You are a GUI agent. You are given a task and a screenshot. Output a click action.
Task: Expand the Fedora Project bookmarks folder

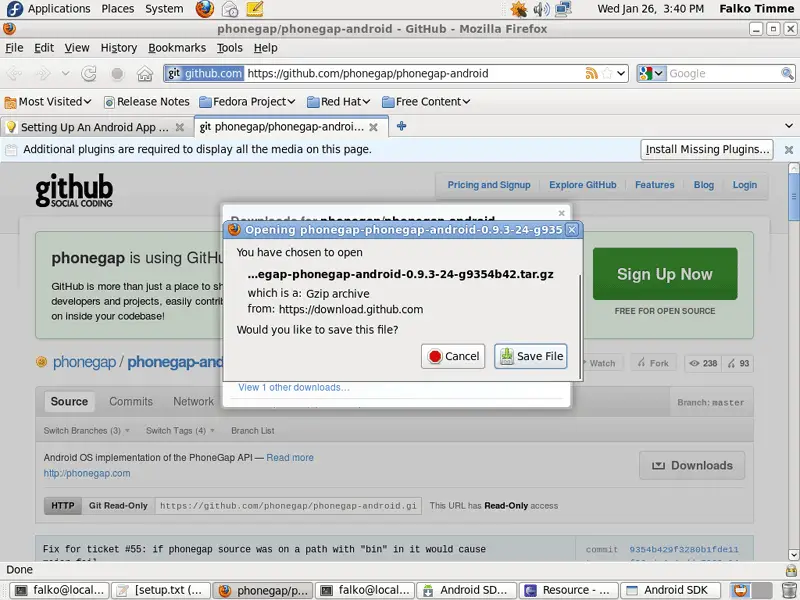coord(247,102)
